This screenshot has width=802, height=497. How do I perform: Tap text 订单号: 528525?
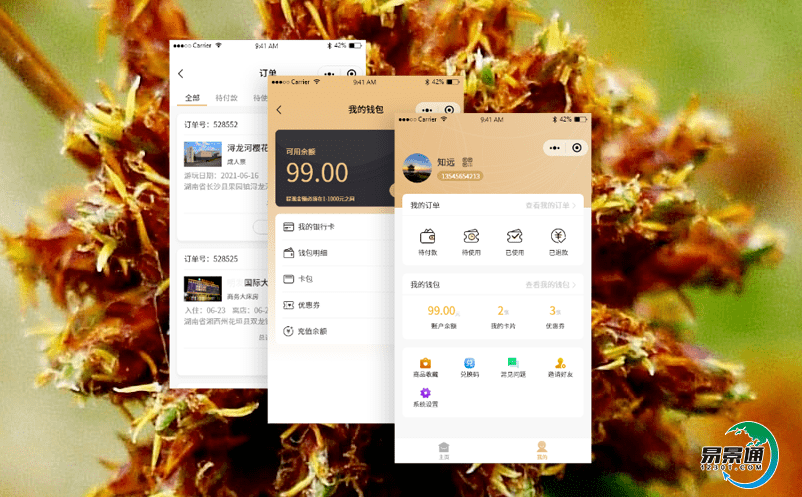click(211, 259)
